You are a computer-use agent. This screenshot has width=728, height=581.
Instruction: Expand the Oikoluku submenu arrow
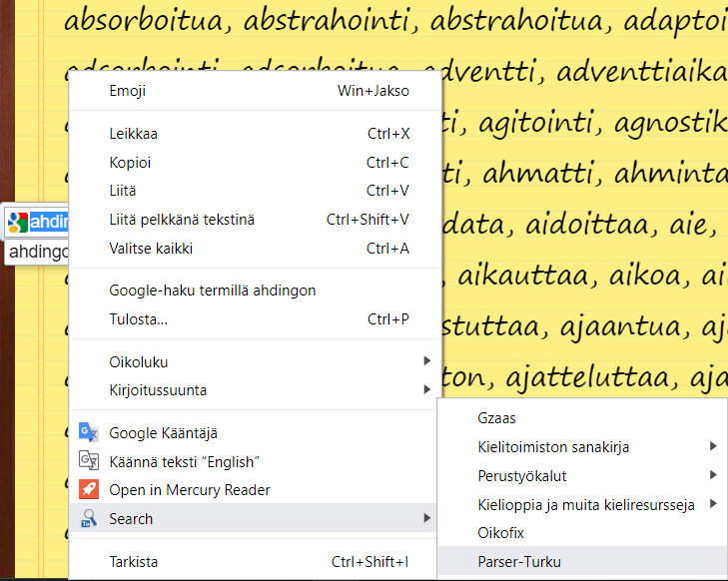click(426, 361)
